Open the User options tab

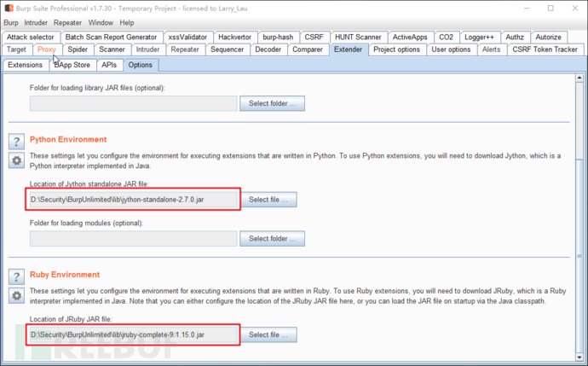(451, 49)
